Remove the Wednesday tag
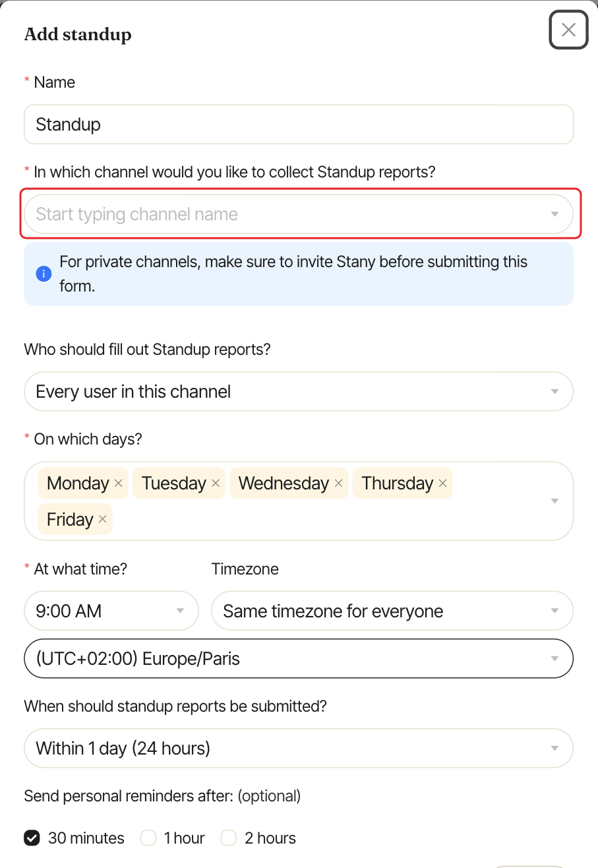 [x=338, y=483]
